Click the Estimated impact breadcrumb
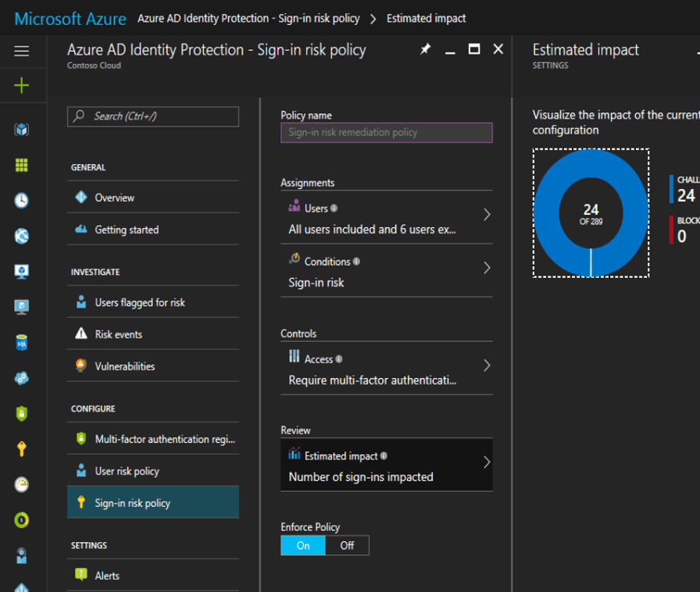700x592 pixels. coord(426,18)
